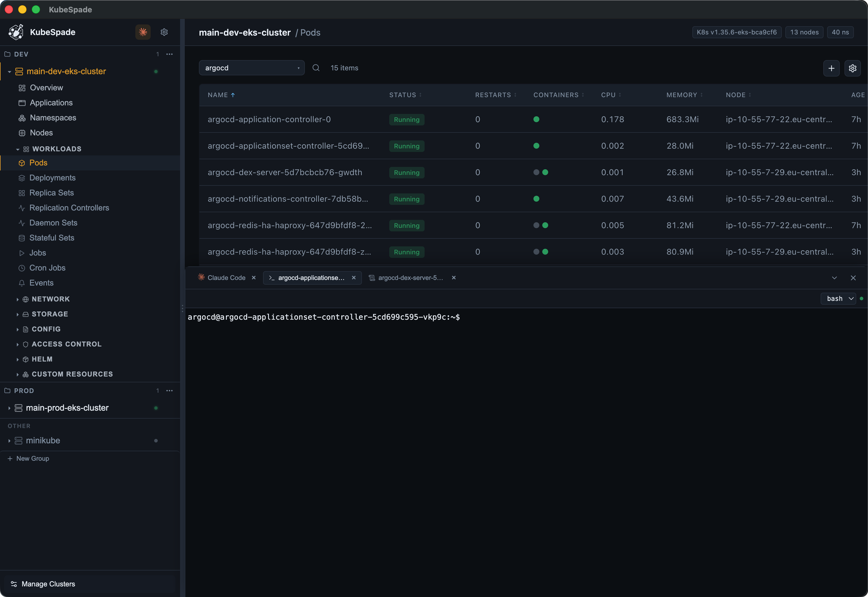The image size is (868, 597).
Task: Click the 13 nodes badge
Action: click(x=804, y=32)
